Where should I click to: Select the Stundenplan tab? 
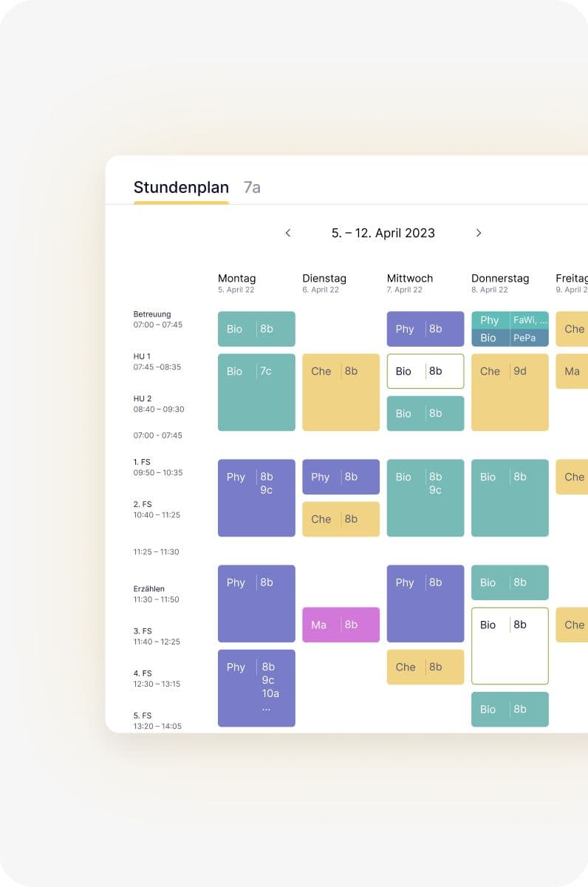181,187
